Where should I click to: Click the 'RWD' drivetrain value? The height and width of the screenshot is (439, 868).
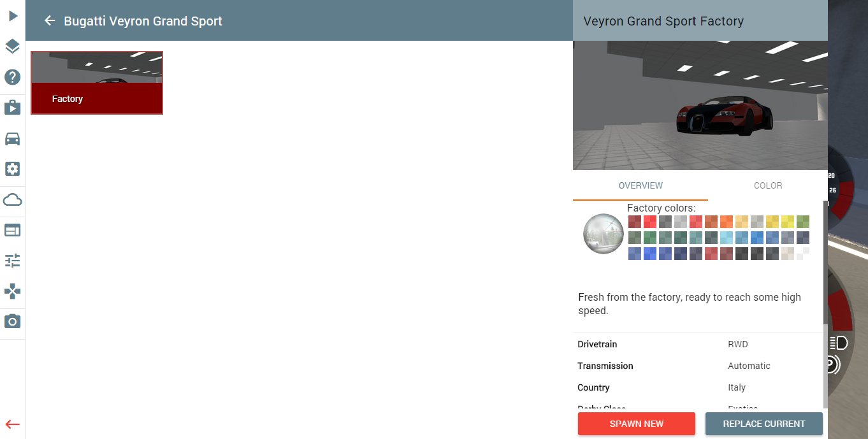point(738,344)
